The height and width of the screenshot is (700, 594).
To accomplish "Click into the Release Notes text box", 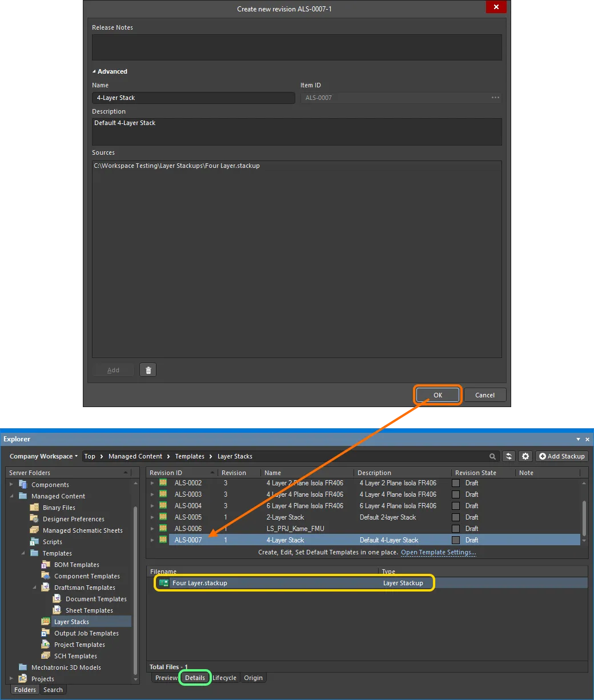I will click(297, 47).
